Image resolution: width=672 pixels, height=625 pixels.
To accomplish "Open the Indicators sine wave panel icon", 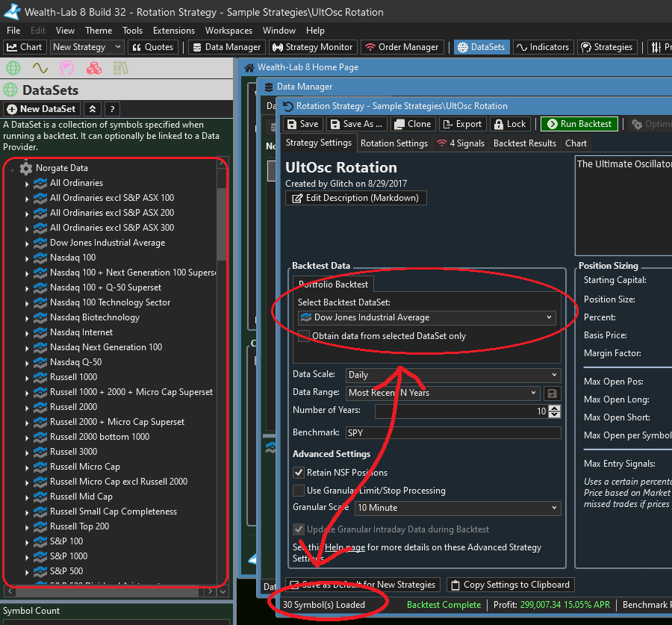I will point(40,68).
